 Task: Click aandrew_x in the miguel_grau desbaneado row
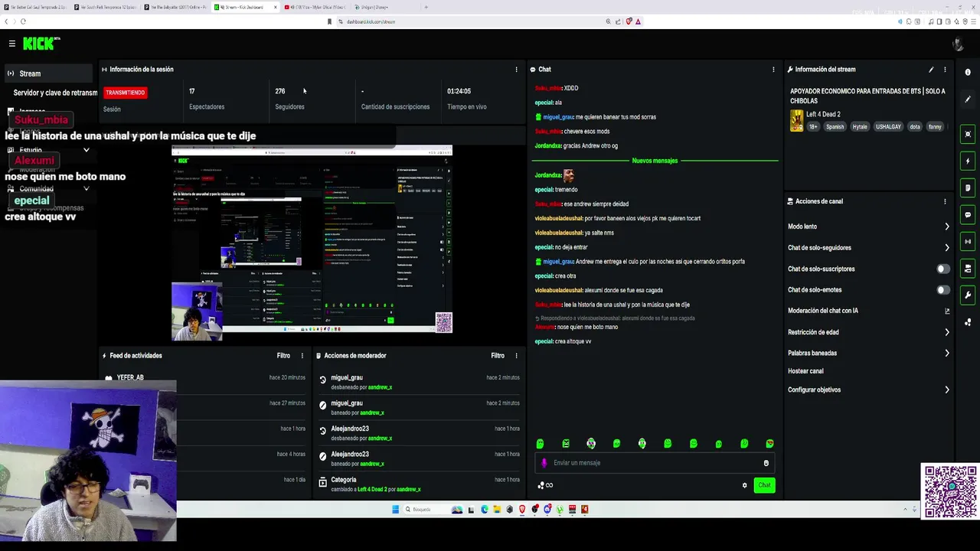pyautogui.click(x=380, y=387)
